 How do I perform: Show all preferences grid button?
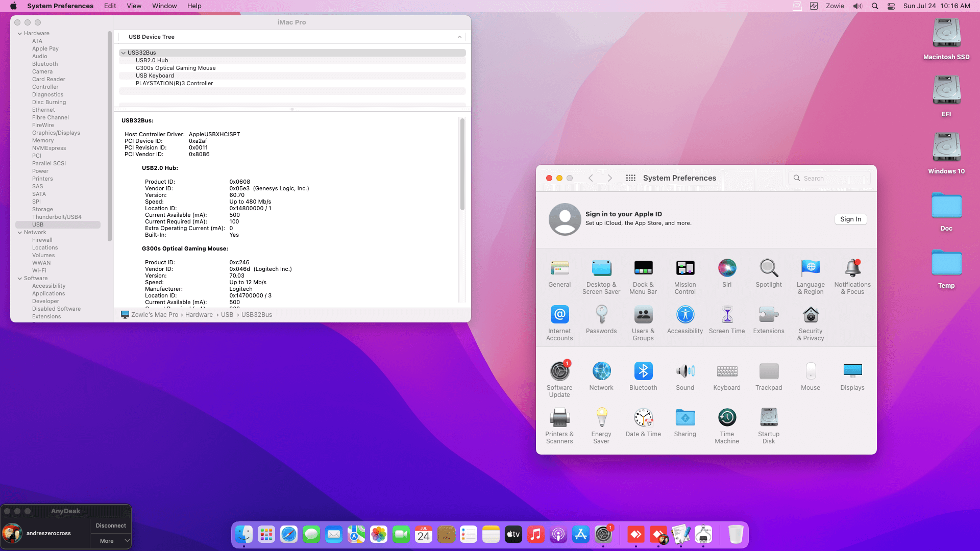(x=631, y=178)
